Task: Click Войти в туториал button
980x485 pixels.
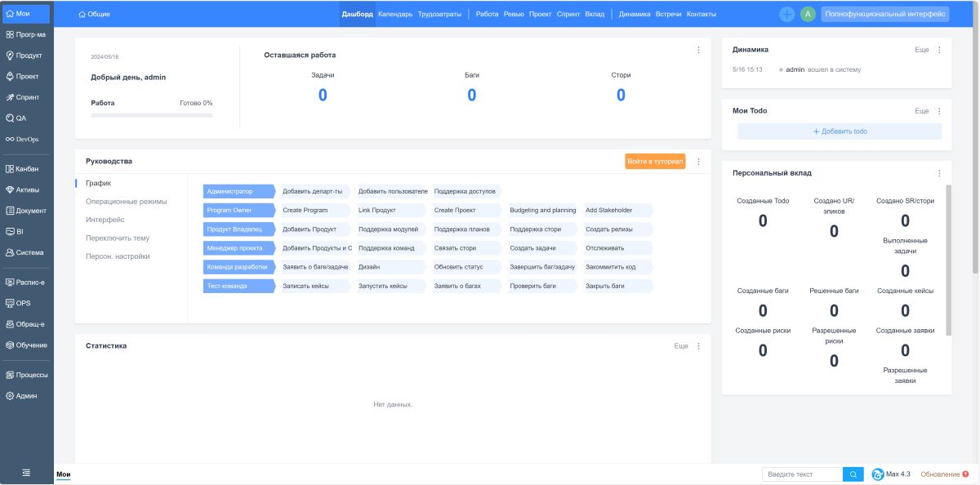Action: [x=655, y=162]
